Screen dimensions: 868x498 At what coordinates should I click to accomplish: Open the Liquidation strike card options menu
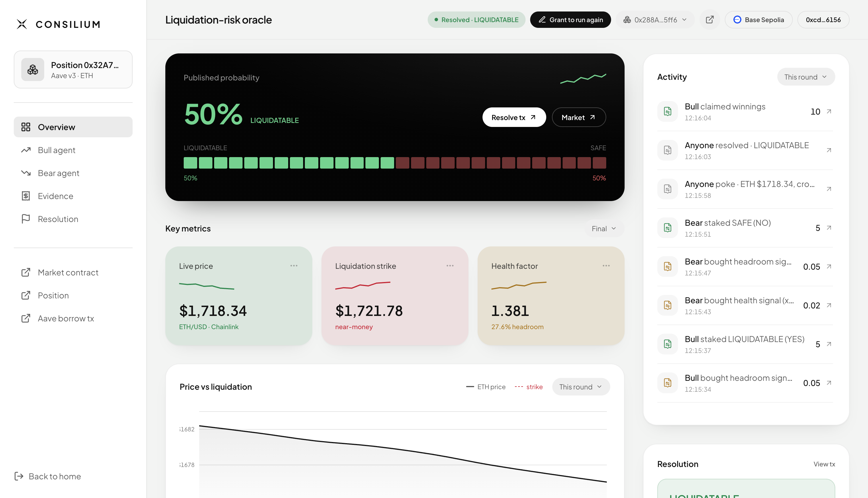(450, 266)
